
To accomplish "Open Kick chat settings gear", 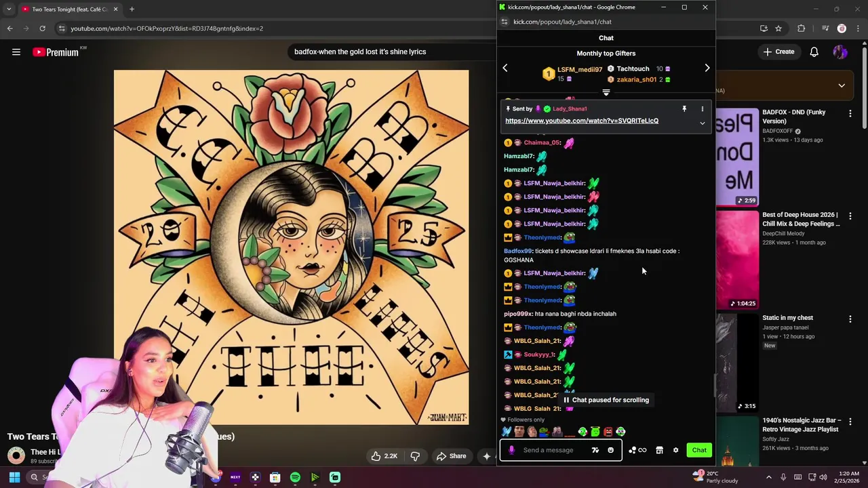I will [x=675, y=450].
